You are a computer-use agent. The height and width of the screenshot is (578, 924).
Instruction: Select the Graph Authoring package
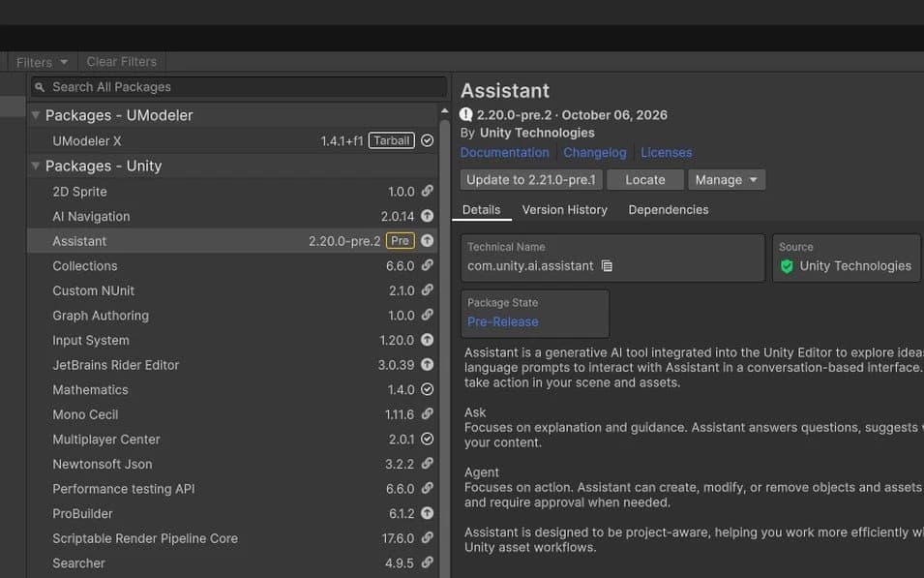pos(233,315)
